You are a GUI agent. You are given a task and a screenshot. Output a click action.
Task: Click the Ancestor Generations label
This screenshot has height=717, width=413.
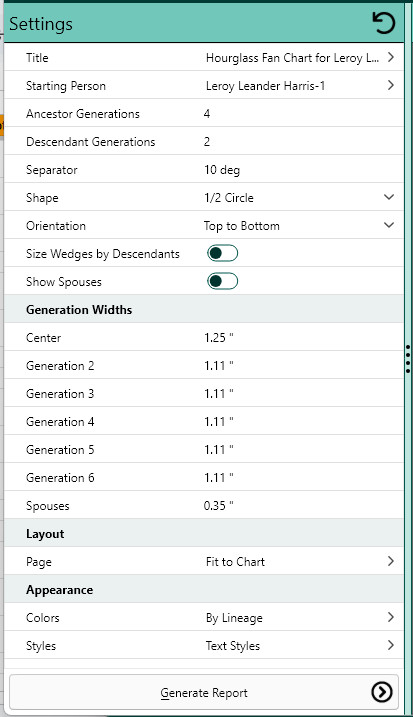tap(83, 114)
